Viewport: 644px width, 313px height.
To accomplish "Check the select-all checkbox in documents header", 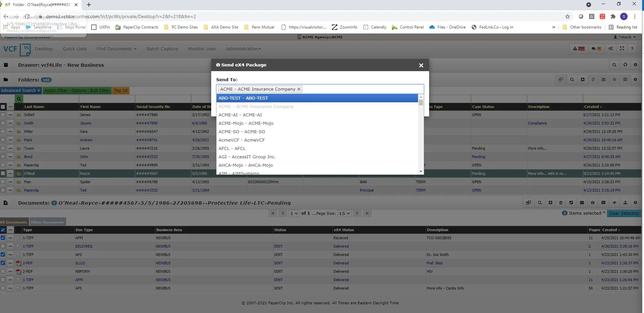I will [3, 230].
